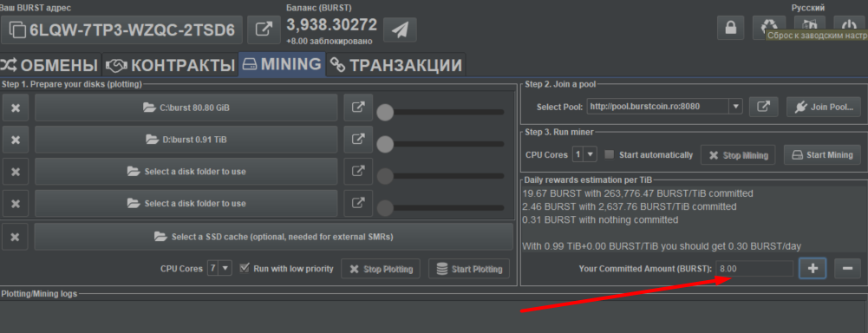Remove the C:\burst 80.80 GiB disk entry
This screenshot has width=868, height=333.
[16, 108]
